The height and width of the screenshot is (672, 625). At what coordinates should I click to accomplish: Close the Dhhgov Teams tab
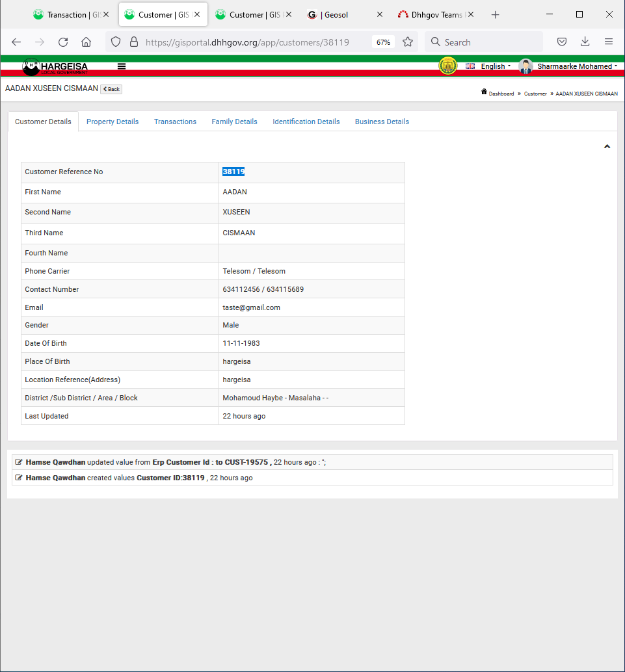[x=471, y=14]
